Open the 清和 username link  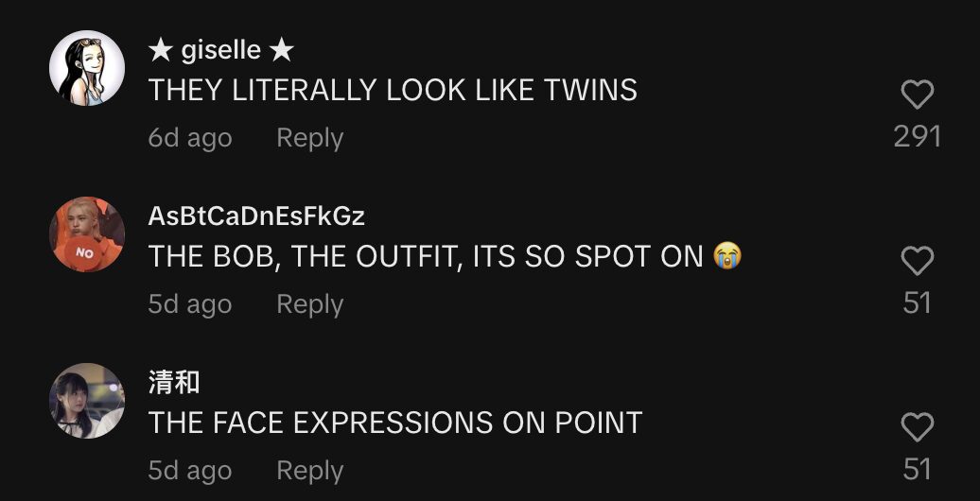174,382
